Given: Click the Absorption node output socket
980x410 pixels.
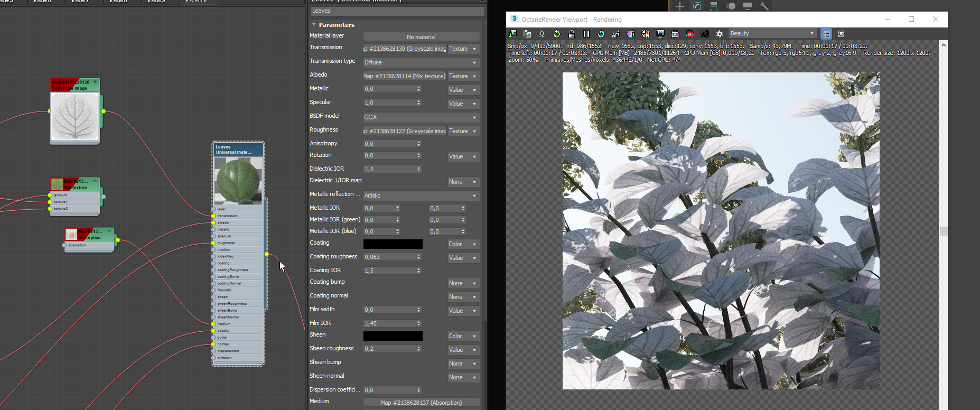Looking at the screenshot, I should (117, 240).
